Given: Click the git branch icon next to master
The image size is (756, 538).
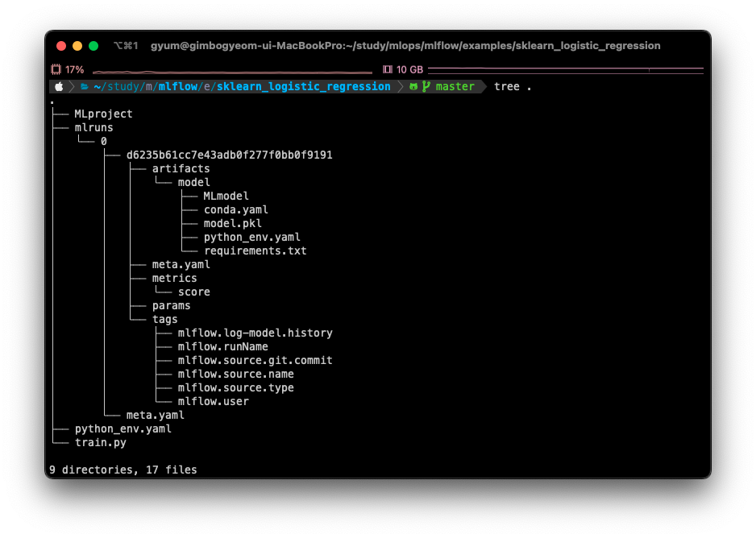Looking at the screenshot, I should pyautogui.click(x=426, y=86).
